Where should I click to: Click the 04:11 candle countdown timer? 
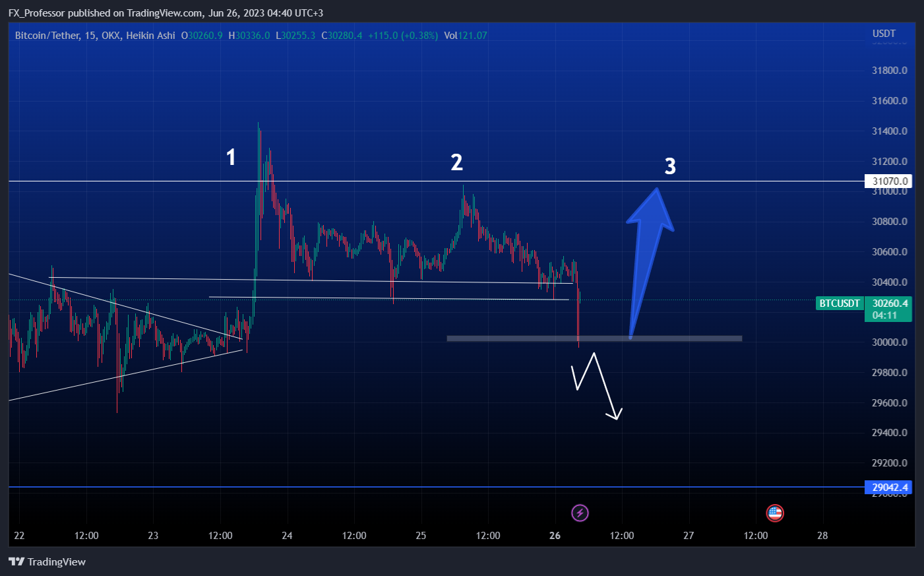pos(884,315)
